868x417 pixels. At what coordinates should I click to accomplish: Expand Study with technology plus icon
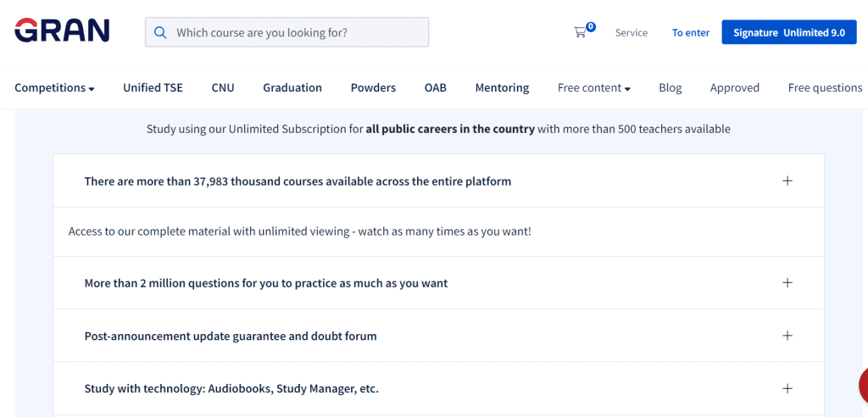pyautogui.click(x=787, y=388)
